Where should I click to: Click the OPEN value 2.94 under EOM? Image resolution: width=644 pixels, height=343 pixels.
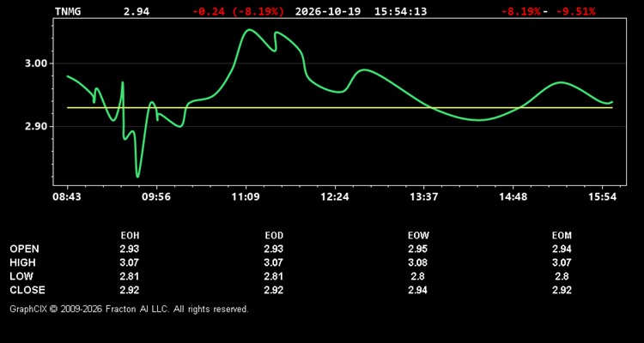pos(562,249)
